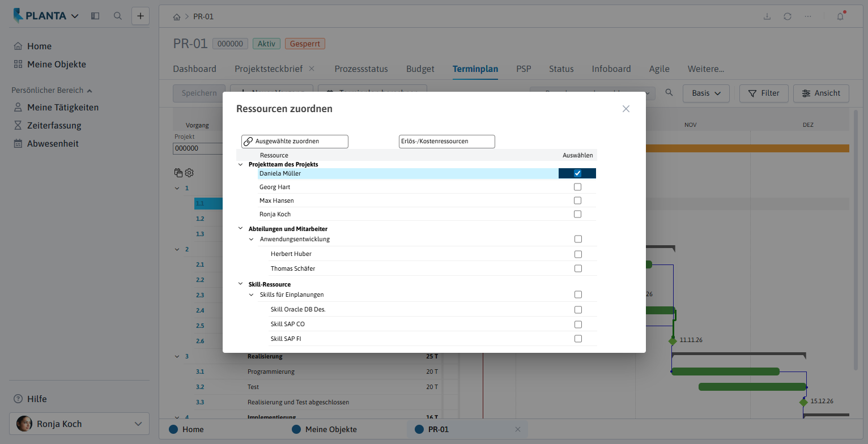Image resolution: width=868 pixels, height=444 pixels.
Task: Uncheck the Daniela Müller checkbox
Action: [x=577, y=173]
